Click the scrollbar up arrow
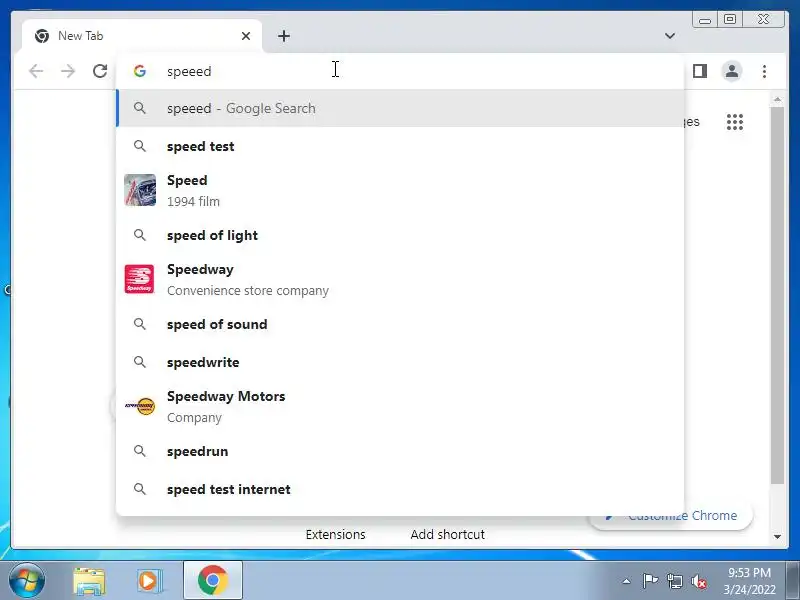This screenshot has height=600, width=800. (x=777, y=99)
